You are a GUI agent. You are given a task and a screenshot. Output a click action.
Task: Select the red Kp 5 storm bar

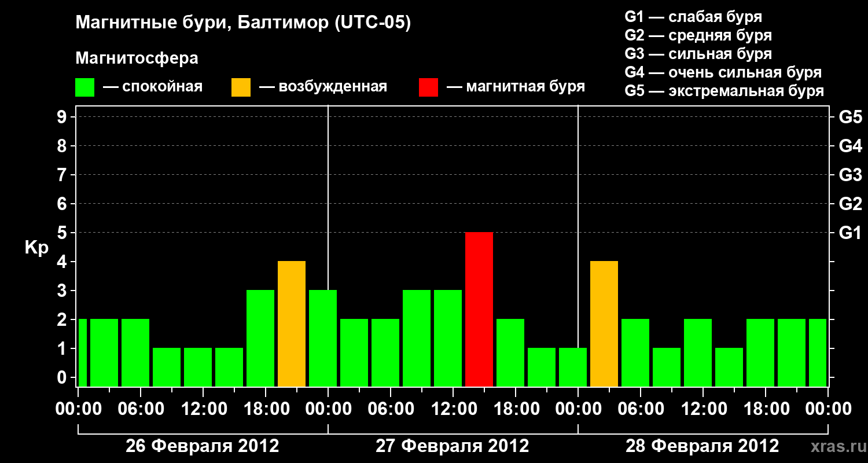coord(479,309)
